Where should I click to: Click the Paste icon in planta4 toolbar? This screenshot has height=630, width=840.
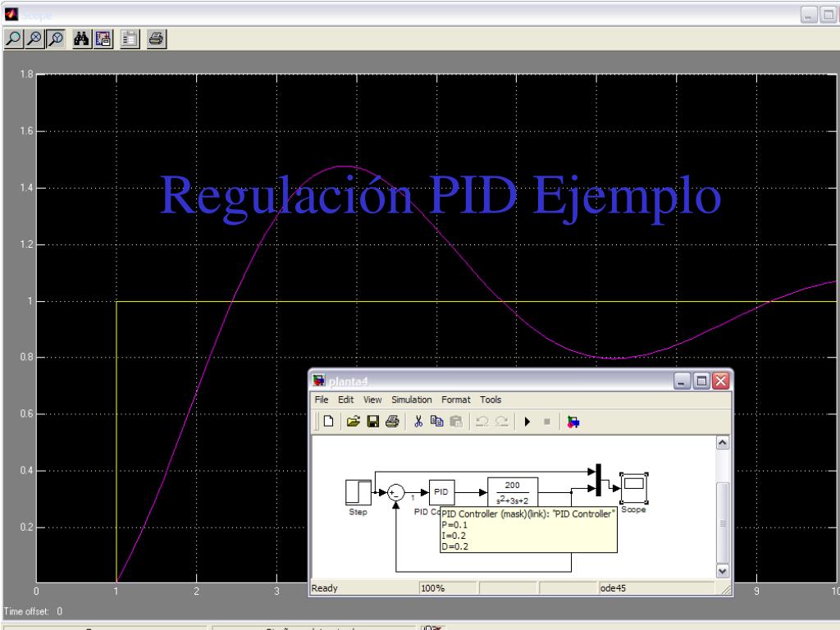[x=456, y=422]
